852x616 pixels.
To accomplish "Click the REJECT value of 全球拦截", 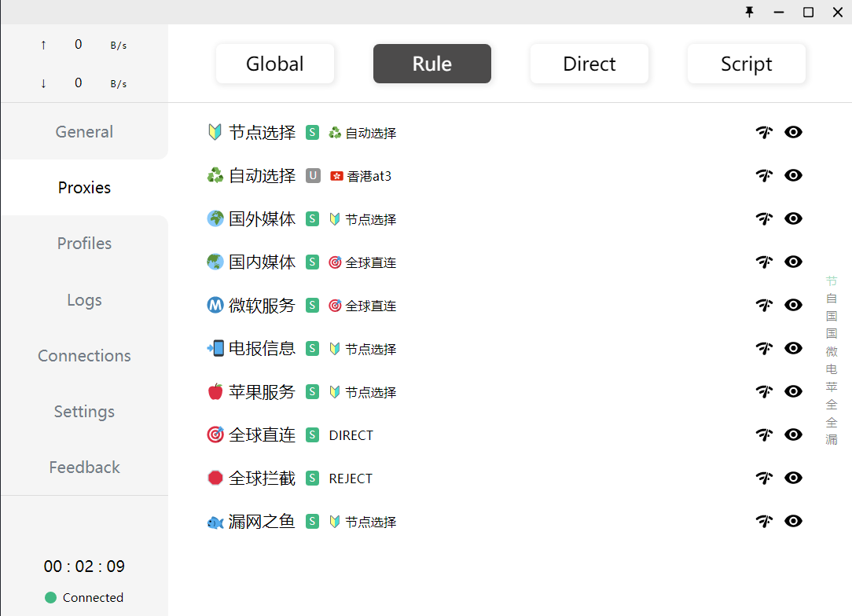I will click(x=351, y=478).
